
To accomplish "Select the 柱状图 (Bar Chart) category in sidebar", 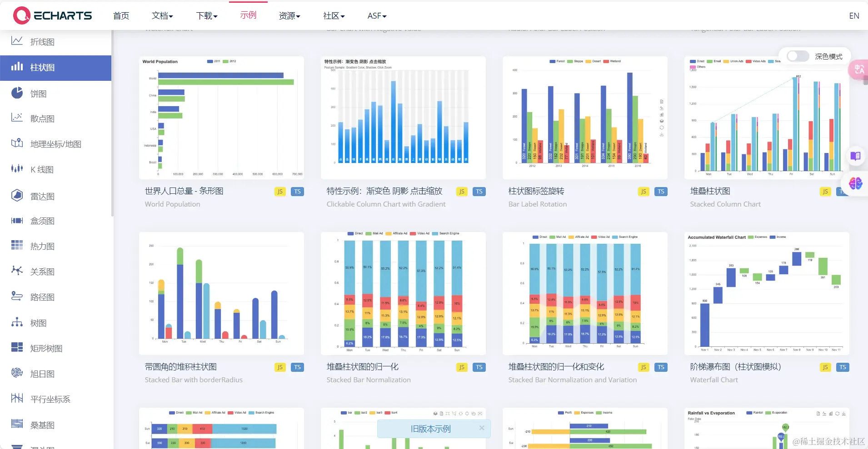I will 41,67.
